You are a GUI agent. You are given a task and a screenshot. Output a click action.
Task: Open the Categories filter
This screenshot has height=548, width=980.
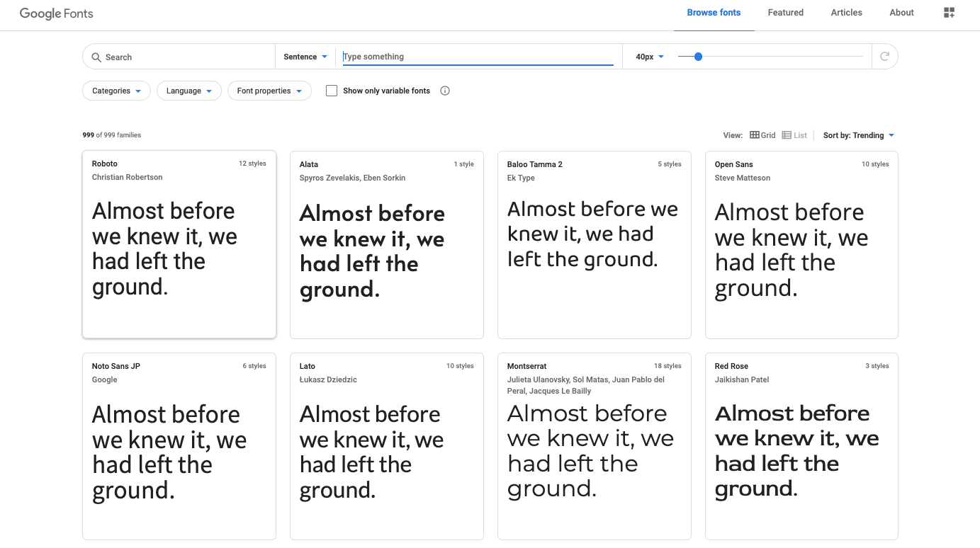click(116, 91)
